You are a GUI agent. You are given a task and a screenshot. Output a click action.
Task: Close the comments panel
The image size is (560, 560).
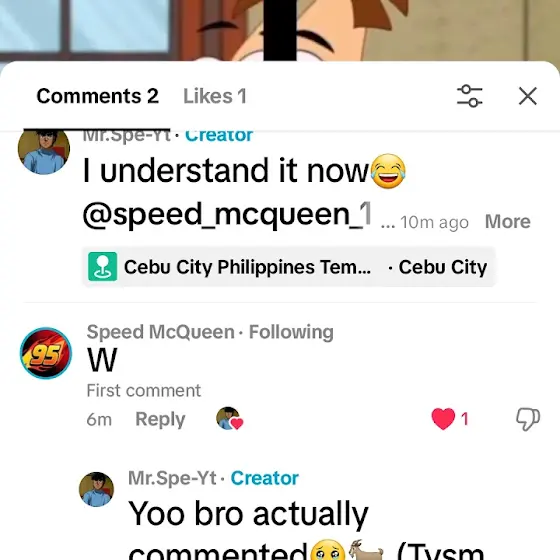[x=528, y=96]
